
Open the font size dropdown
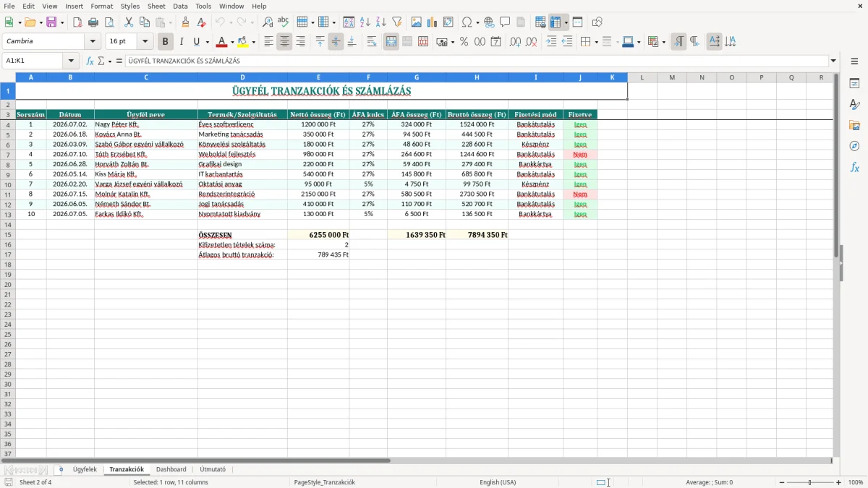145,42
